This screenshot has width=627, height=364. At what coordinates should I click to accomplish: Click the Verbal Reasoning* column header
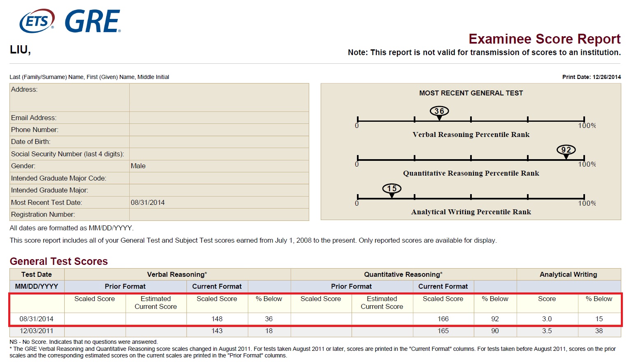point(177,274)
